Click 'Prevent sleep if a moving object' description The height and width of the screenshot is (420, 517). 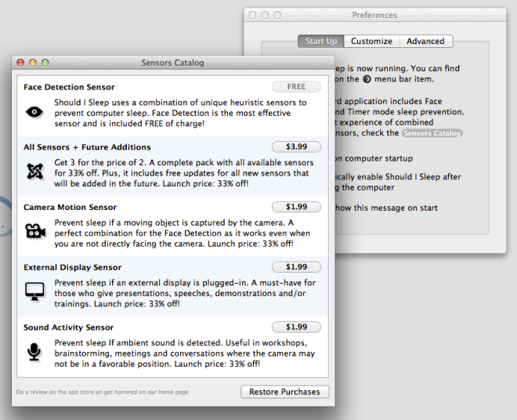pos(182,234)
